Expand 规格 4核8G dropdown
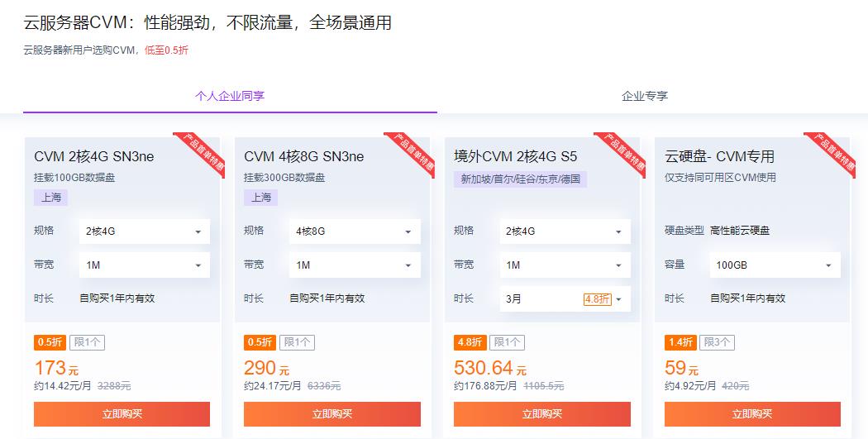The height and width of the screenshot is (439, 868). [355, 231]
